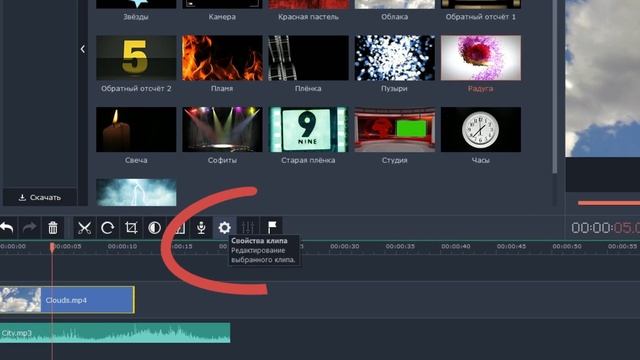Click the Красная пастель label

(x=308, y=17)
